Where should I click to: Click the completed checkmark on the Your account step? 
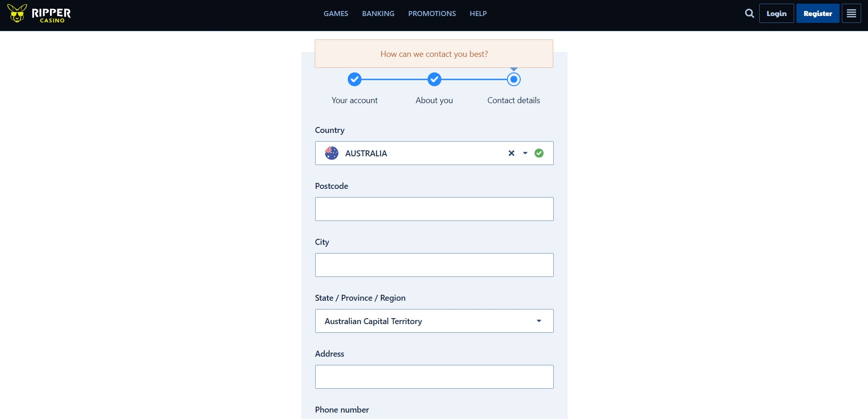click(x=354, y=79)
